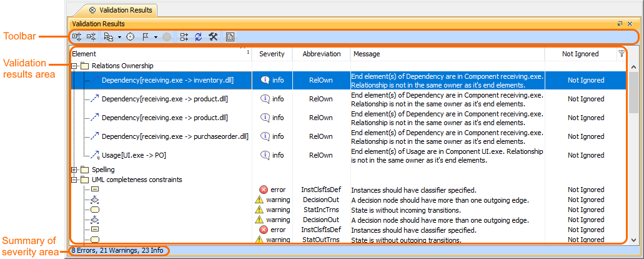Click the Relations Ownership folder icon
Image resolution: width=644 pixels, height=259 pixels.
click(x=84, y=65)
